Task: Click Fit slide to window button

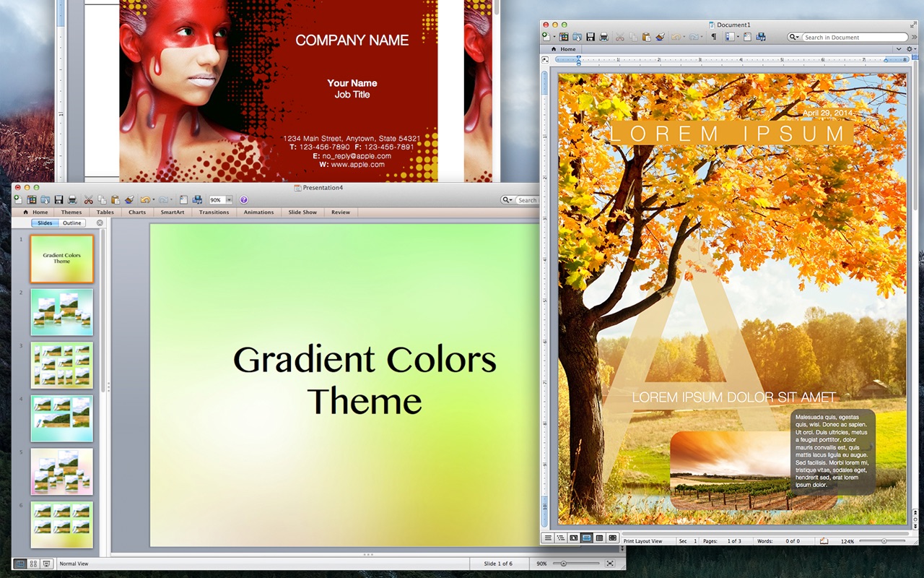Action: click(x=610, y=564)
